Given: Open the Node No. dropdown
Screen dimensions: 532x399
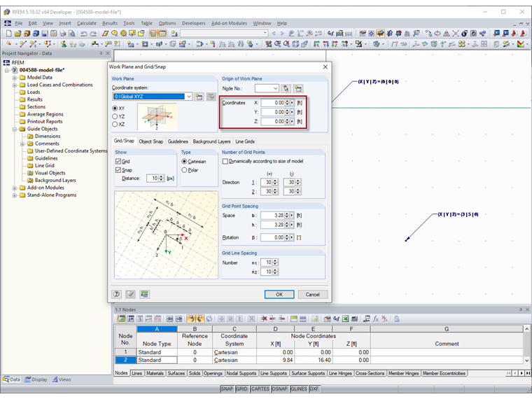Looking at the screenshot, I should [276, 89].
